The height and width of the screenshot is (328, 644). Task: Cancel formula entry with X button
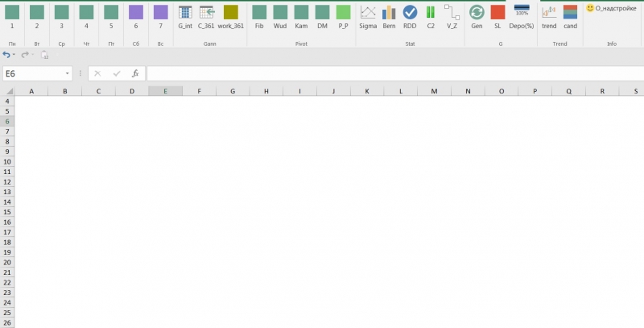97,73
